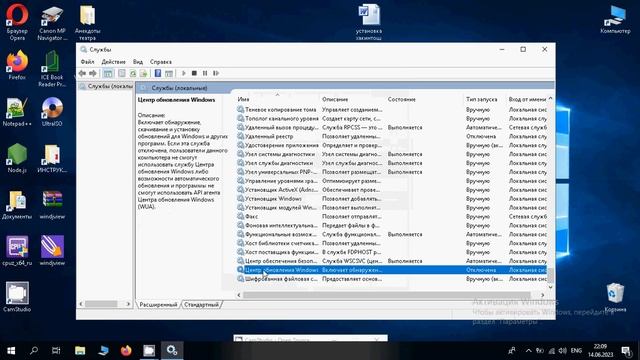Go back using the toolbar left arrow
This screenshot has height=360, width=640.
(x=82, y=73)
